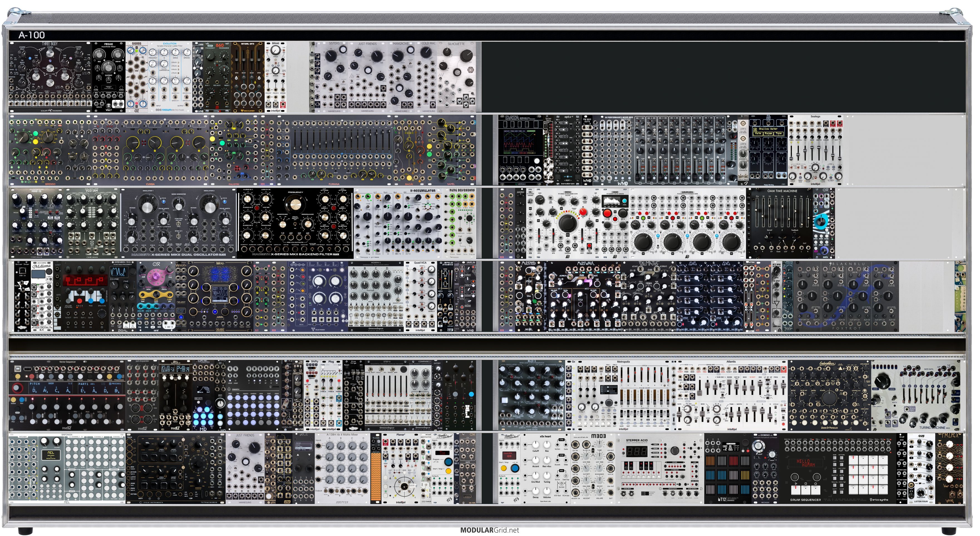Select the Sapel random module
Screen dimensions: 980x536
coord(452,150)
